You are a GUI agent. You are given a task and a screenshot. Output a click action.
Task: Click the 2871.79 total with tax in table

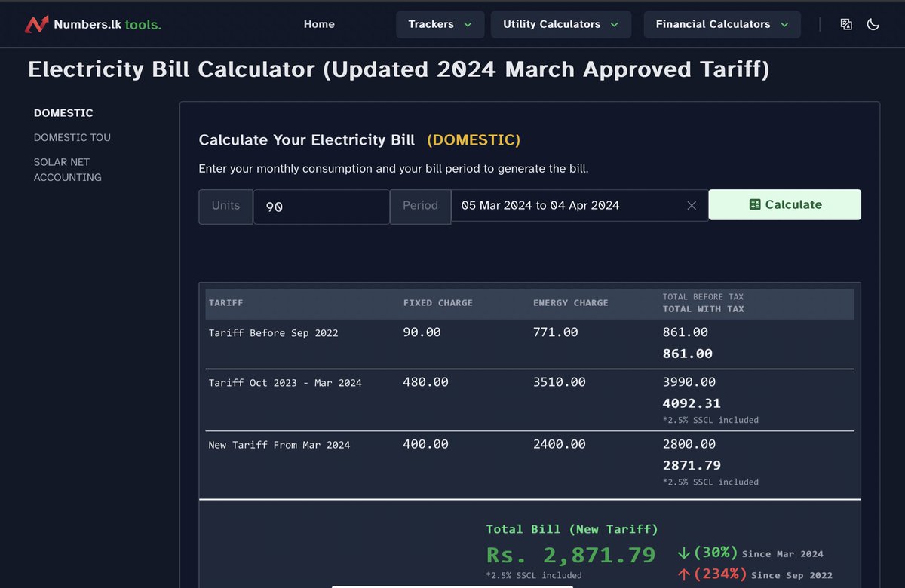click(692, 465)
